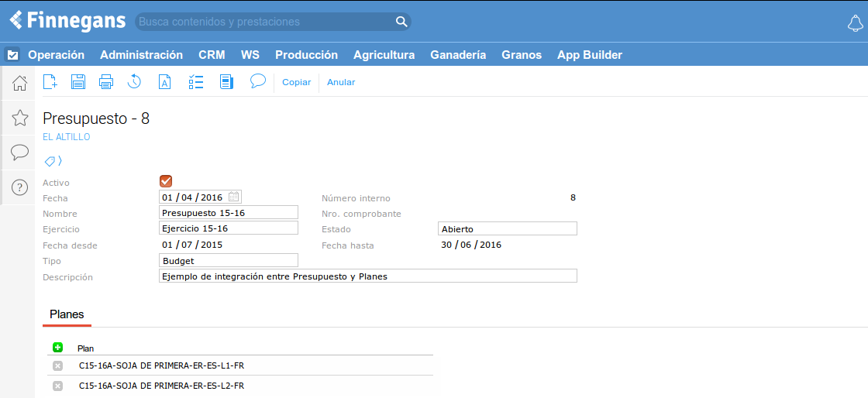Open the Producción menu

[306, 55]
